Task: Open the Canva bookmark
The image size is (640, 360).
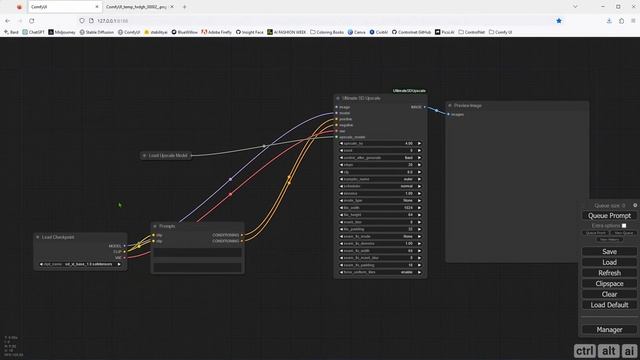Action: [357, 32]
